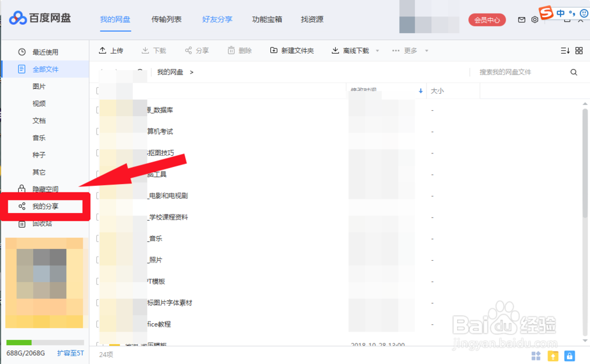Open the sort options icon near the view toggle
The image size is (590, 364).
565,51
